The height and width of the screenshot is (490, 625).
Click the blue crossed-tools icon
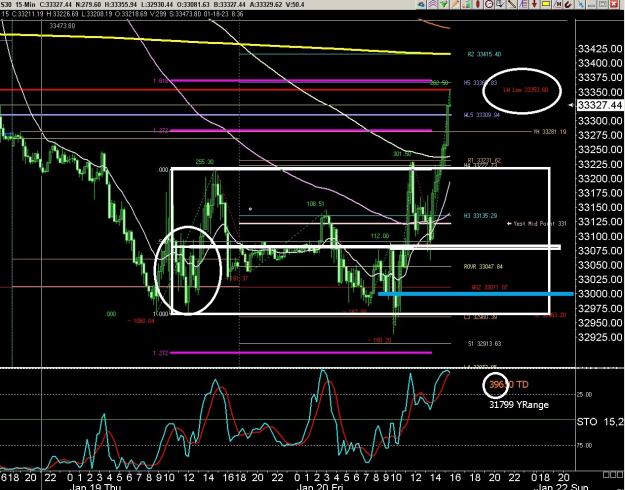581,4
